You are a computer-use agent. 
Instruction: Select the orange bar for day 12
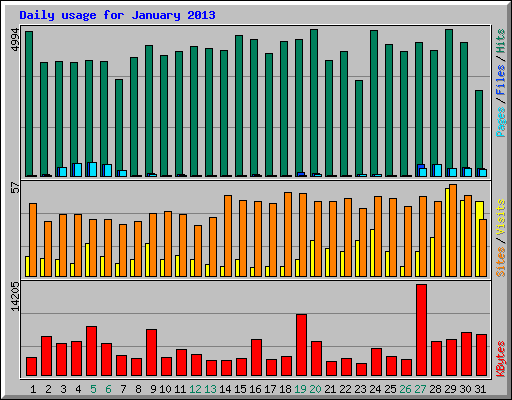point(198,251)
